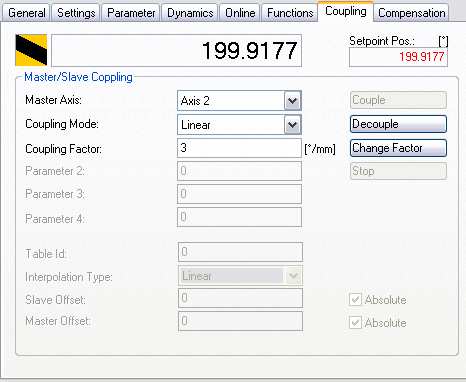This screenshot has width=466, height=382.
Task: Click the Parameter 3 field
Action: 239,194
